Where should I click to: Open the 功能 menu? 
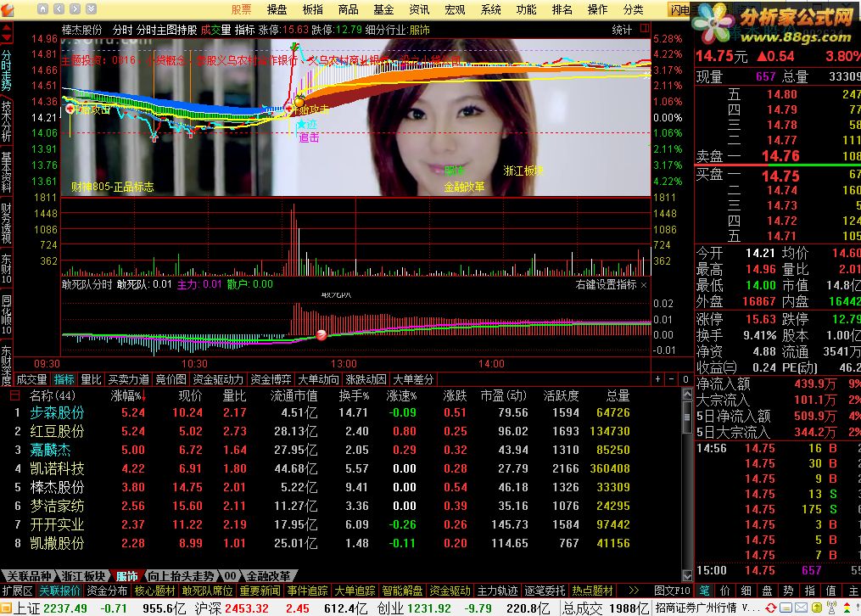526,9
